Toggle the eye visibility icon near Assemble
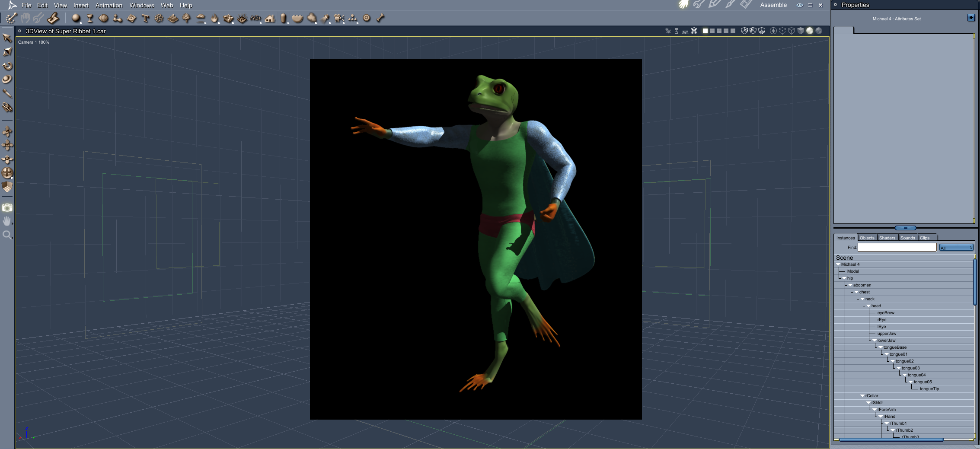 pos(800,5)
